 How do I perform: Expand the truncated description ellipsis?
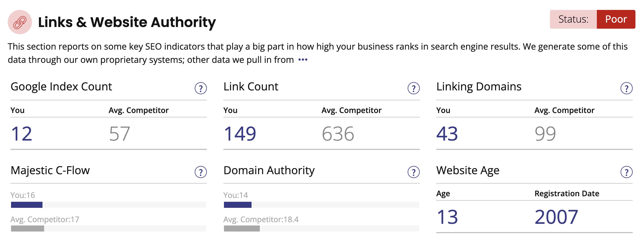point(303,60)
